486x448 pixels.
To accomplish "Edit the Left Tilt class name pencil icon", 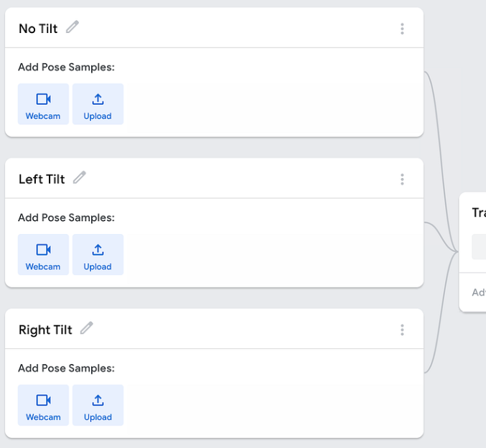I will pyautogui.click(x=80, y=177).
